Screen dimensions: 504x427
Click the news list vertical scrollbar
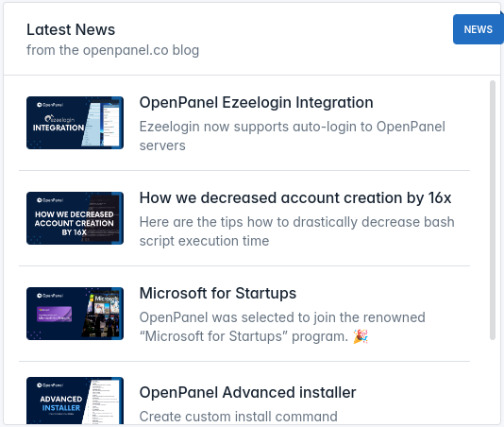pyautogui.click(x=493, y=210)
